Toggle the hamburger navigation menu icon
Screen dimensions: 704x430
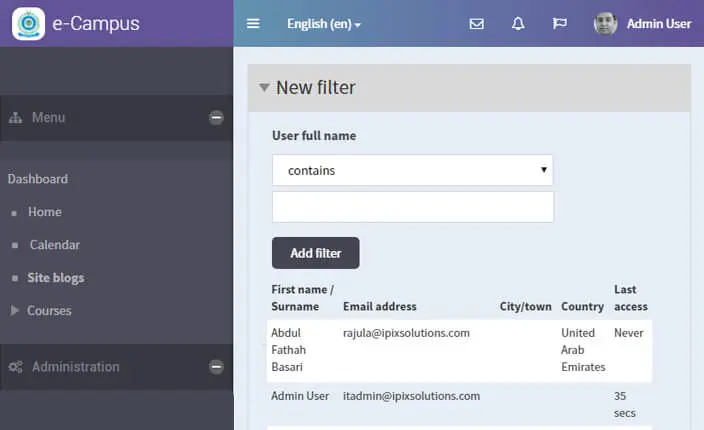pyautogui.click(x=253, y=24)
